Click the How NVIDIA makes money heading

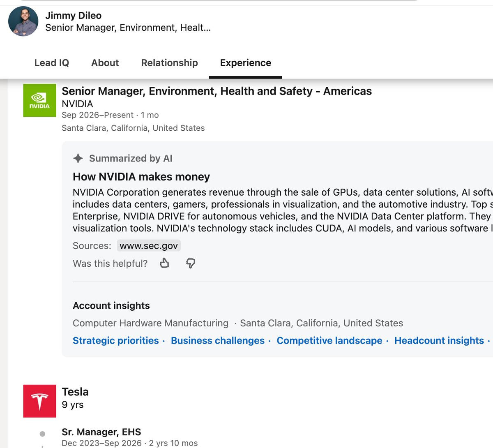click(141, 177)
